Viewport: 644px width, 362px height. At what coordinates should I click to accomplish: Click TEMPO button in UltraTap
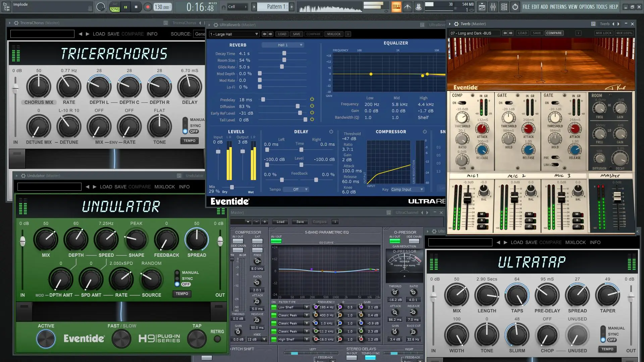click(x=607, y=349)
